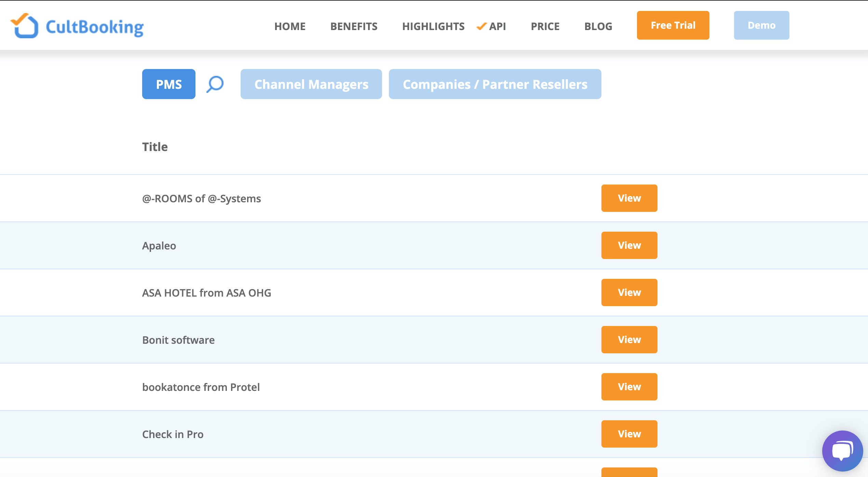
Task: Click View for Bonit software
Action: (629, 340)
